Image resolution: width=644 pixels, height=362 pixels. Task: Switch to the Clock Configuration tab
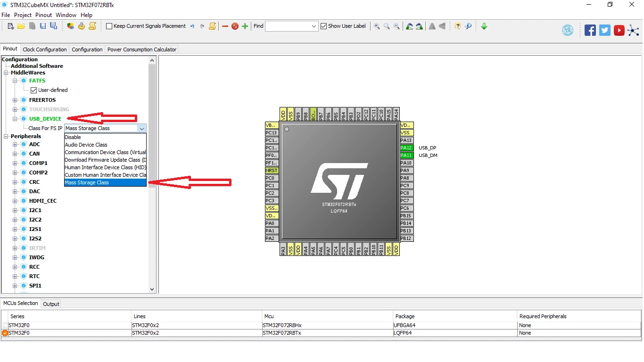45,49
